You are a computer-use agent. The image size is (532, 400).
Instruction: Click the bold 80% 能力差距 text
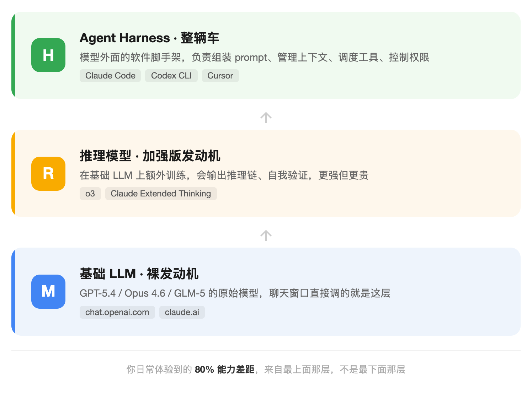(x=225, y=369)
